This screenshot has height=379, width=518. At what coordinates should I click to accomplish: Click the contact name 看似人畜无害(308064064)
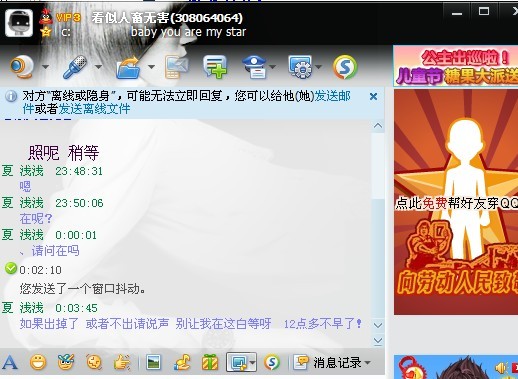pos(167,18)
